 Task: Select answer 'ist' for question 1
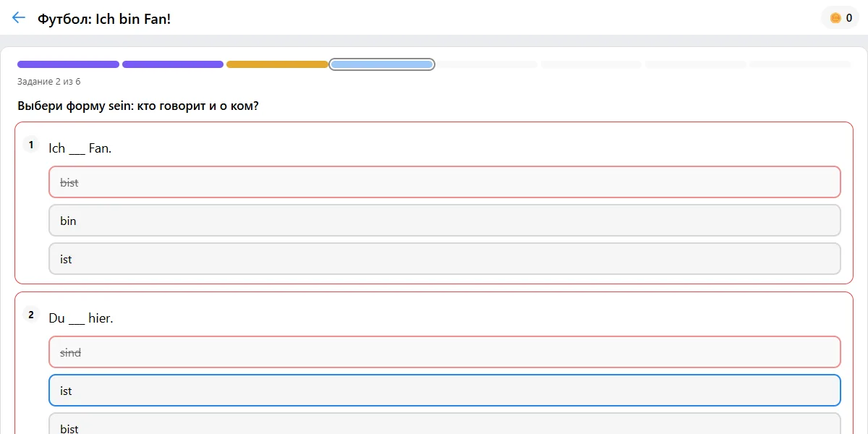[x=445, y=259]
